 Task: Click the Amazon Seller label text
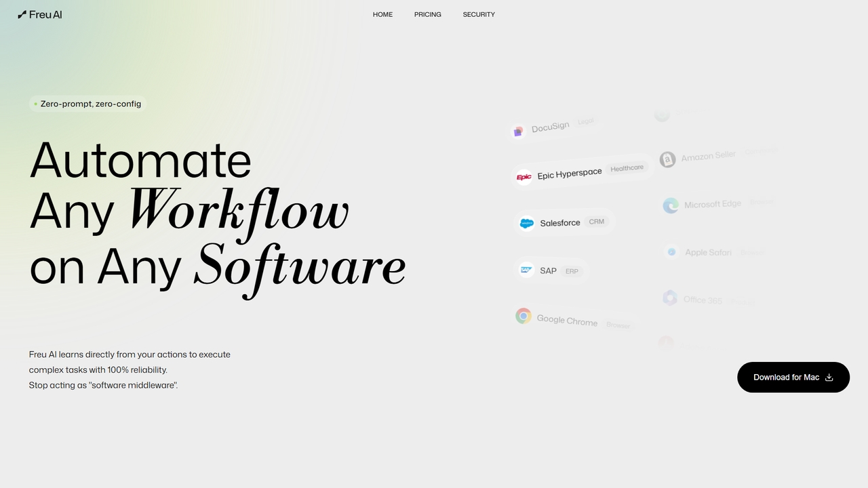point(709,156)
